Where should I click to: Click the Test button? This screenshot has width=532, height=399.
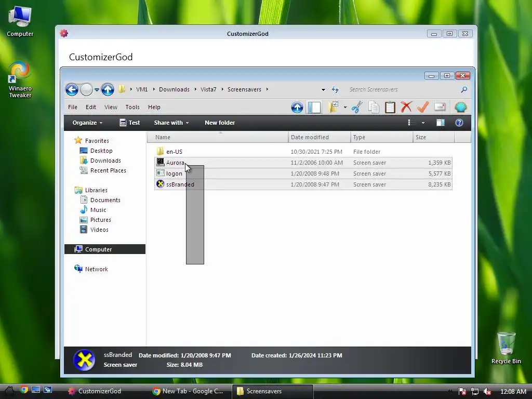tap(129, 123)
